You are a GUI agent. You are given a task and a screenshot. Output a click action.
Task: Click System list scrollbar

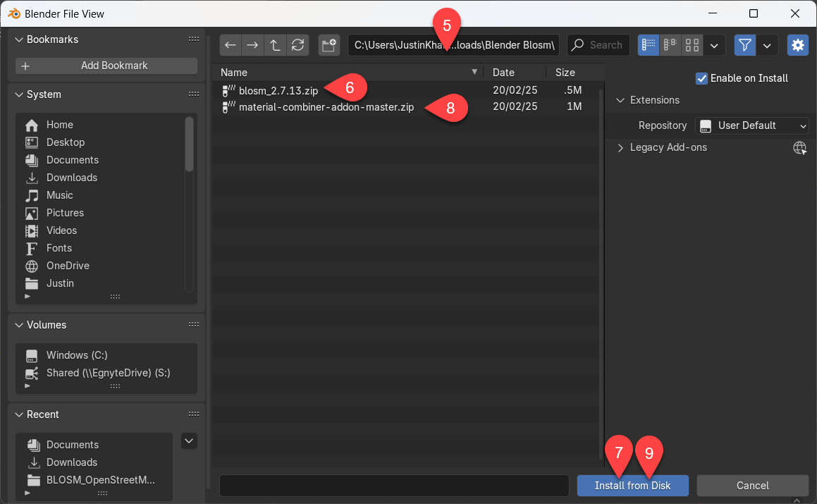coord(189,144)
